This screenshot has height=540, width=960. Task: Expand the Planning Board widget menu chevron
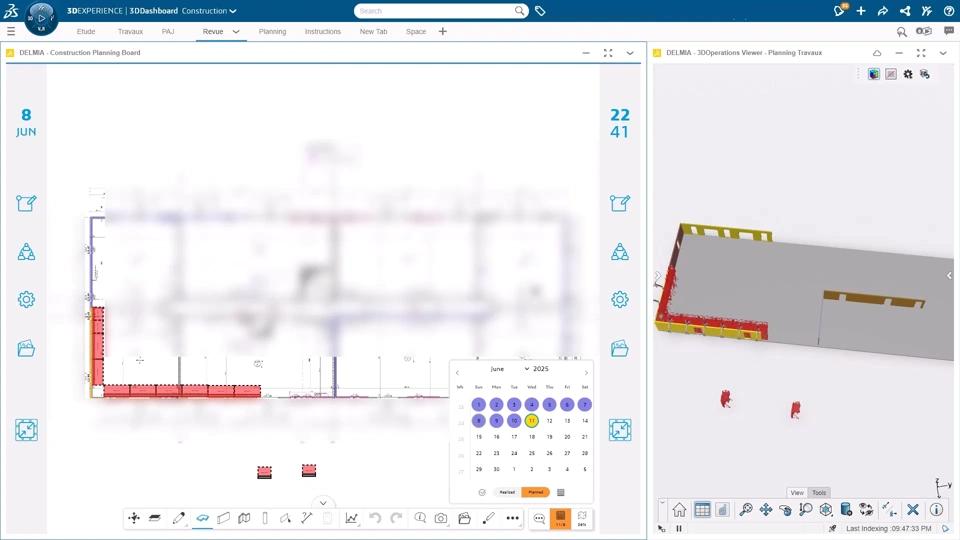630,53
